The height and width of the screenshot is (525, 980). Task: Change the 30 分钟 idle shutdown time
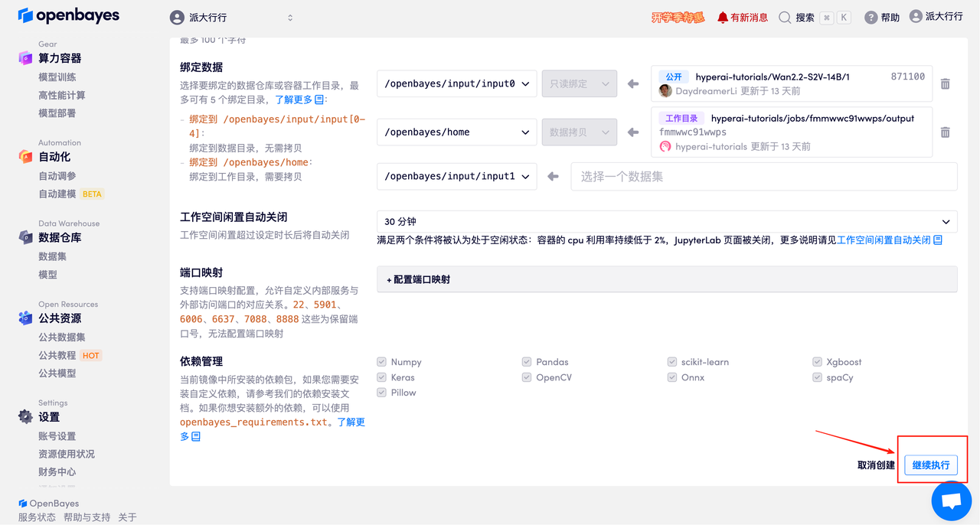(x=666, y=220)
